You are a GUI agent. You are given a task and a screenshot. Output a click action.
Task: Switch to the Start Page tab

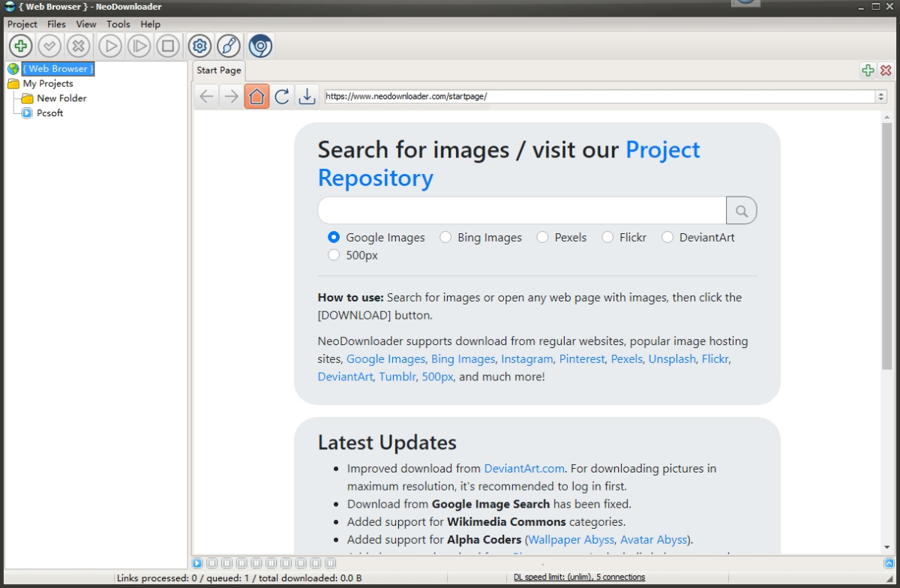(x=217, y=70)
